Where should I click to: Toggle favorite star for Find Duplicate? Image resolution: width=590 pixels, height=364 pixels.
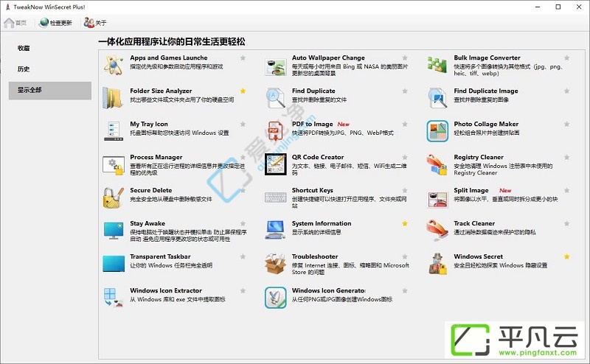pyautogui.click(x=405, y=91)
